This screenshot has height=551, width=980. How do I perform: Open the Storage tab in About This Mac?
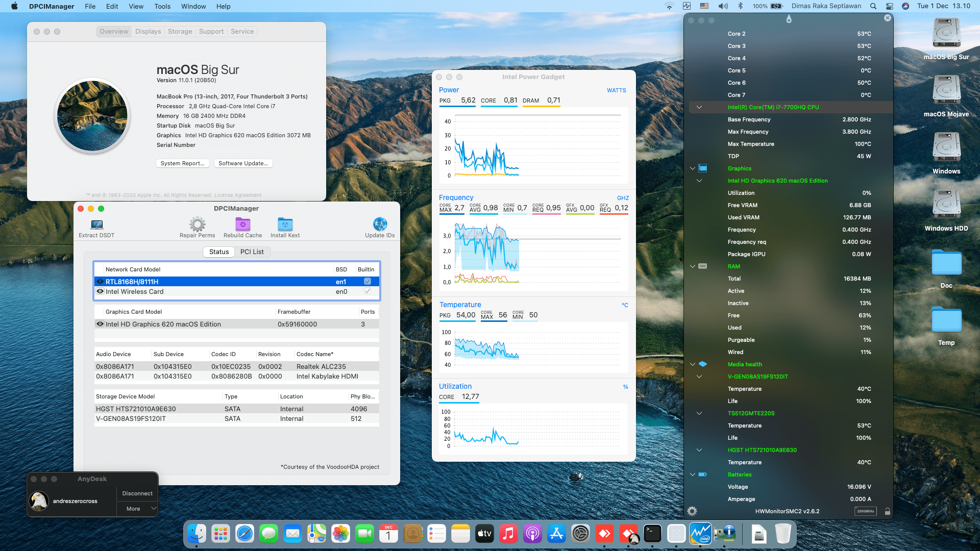[180, 32]
